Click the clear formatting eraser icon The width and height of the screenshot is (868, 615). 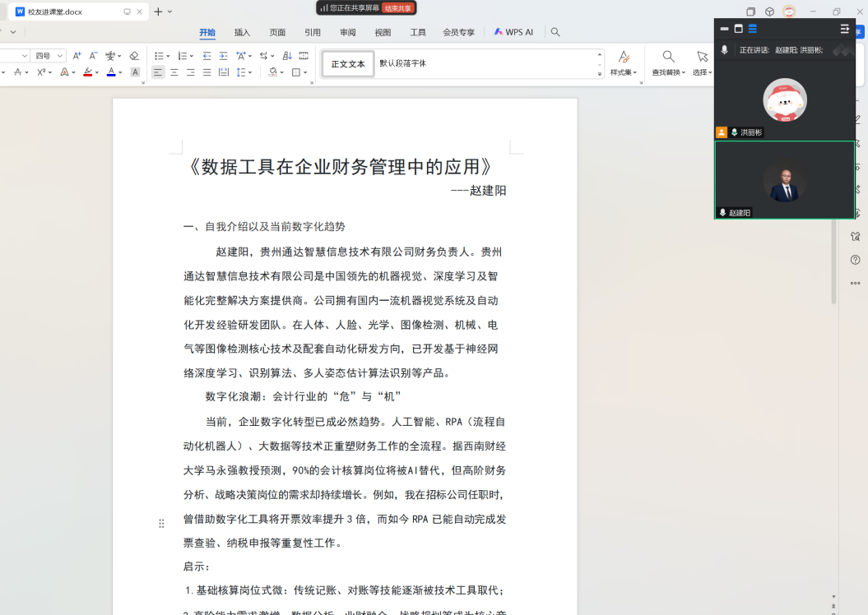pyautogui.click(x=134, y=56)
